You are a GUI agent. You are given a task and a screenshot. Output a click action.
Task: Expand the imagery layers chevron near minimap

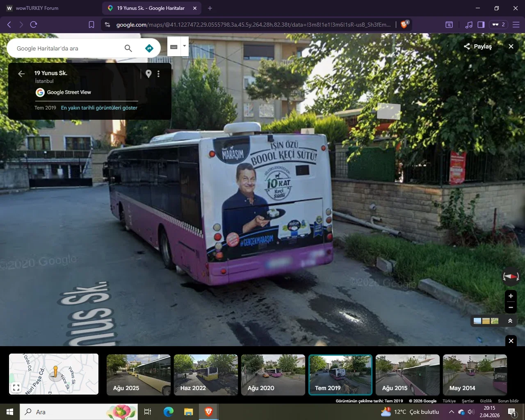(x=511, y=321)
